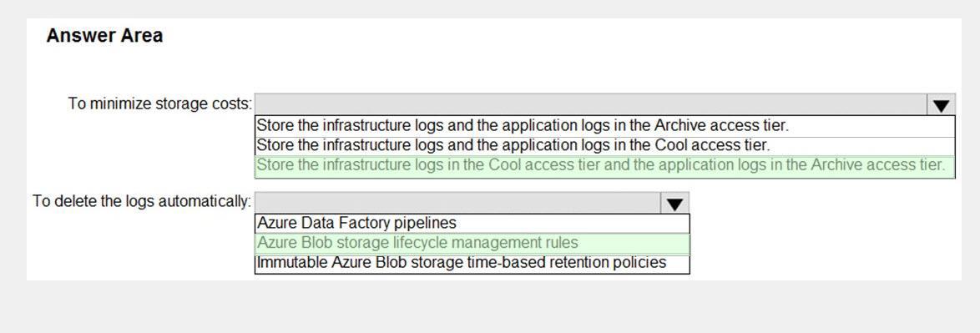Click the gray storage costs combo box field
The height and width of the screenshot is (333, 980).
pyautogui.click(x=591, y=105)
